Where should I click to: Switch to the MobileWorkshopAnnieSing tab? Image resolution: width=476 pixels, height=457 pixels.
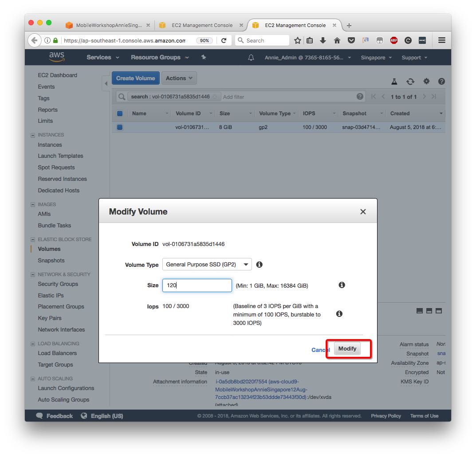(x=108, y=25)
